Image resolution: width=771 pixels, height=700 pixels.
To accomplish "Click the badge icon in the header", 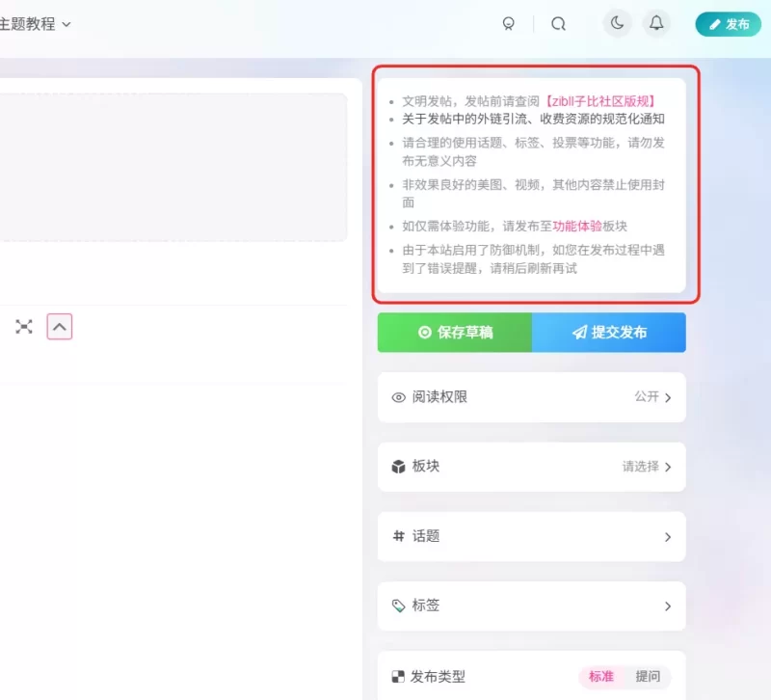I will click(509, 23).
